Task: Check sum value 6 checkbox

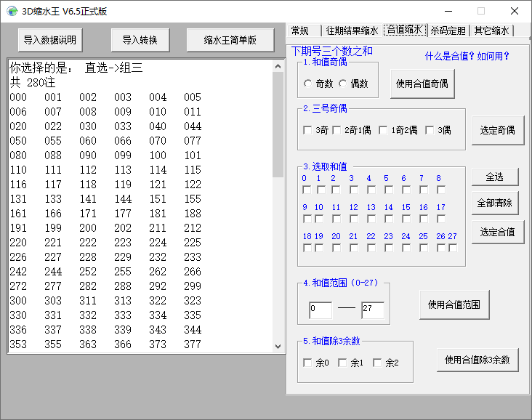Action: [x=406, y=190]
